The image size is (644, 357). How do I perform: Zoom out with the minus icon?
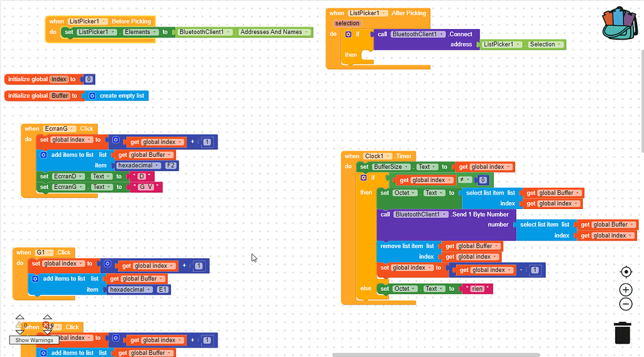coord(626,304)
